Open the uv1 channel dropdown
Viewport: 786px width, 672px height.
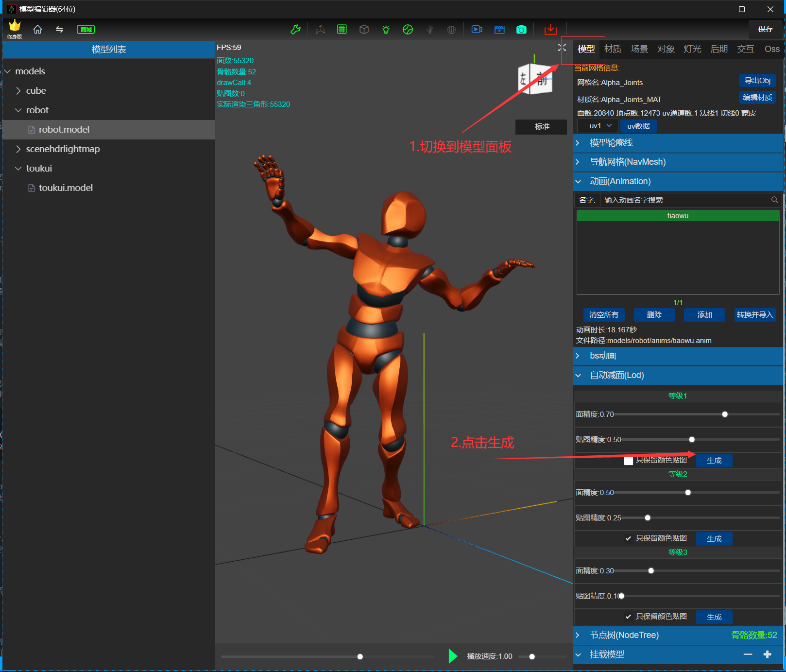point(598,126)
